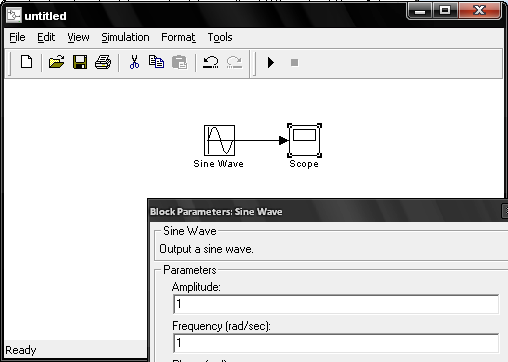
Task: Click the Block Parameters: Sine Wave title bar
Action: [327, 211]
